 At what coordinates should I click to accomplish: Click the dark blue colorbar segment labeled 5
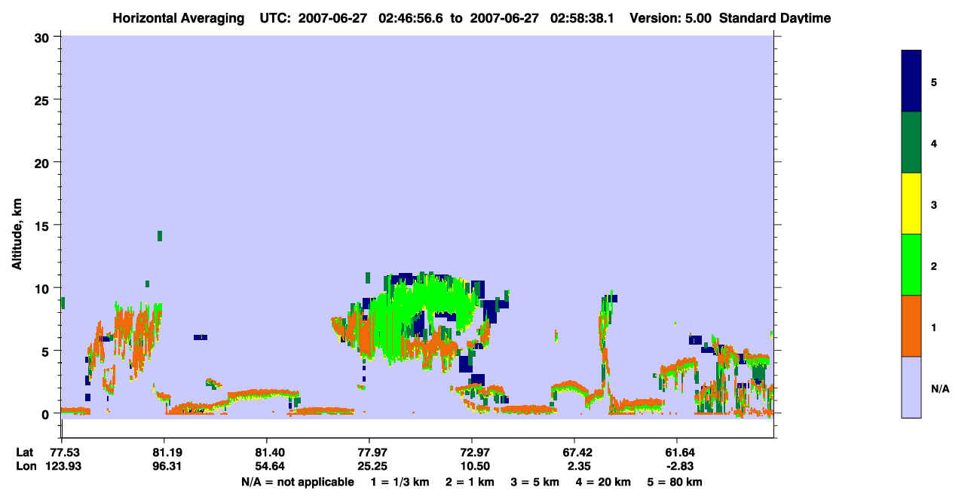tap(911, 81)
